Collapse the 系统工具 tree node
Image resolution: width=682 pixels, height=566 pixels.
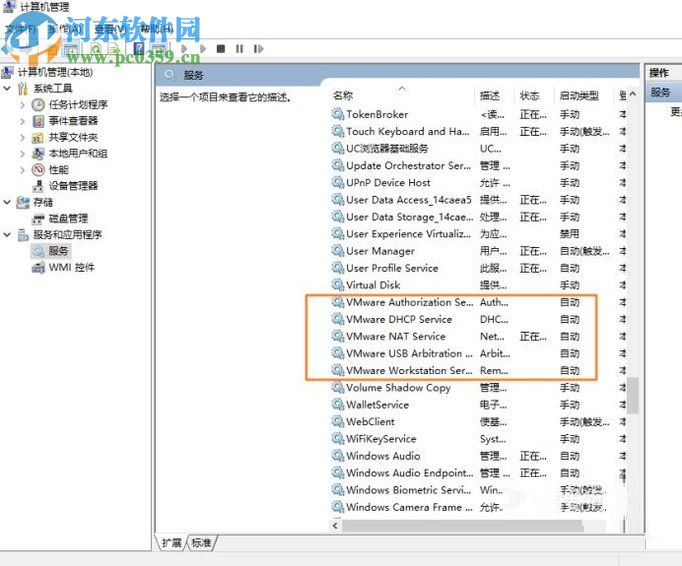coord(7,88)
